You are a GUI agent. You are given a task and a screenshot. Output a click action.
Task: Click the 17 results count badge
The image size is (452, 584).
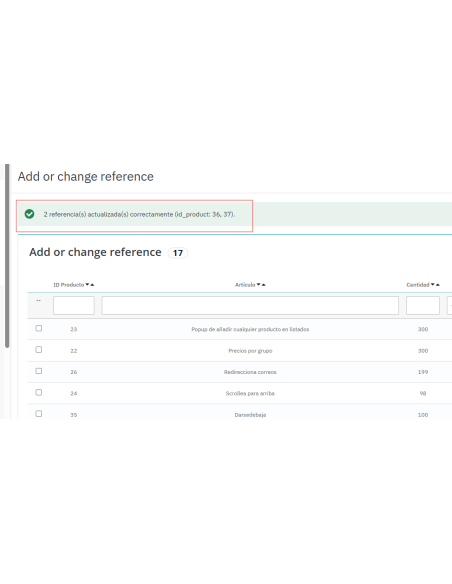click(178, 253)
